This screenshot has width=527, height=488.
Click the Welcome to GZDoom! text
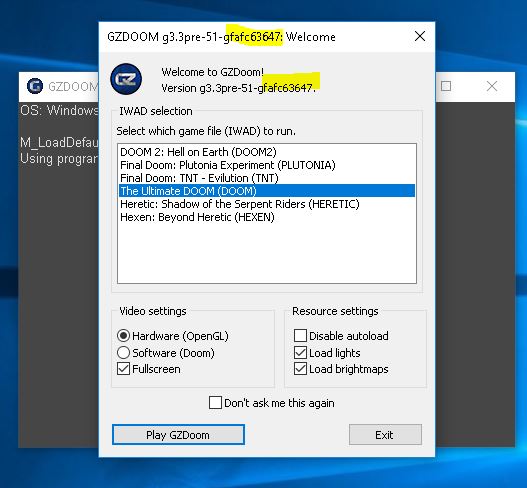[213, 72]
